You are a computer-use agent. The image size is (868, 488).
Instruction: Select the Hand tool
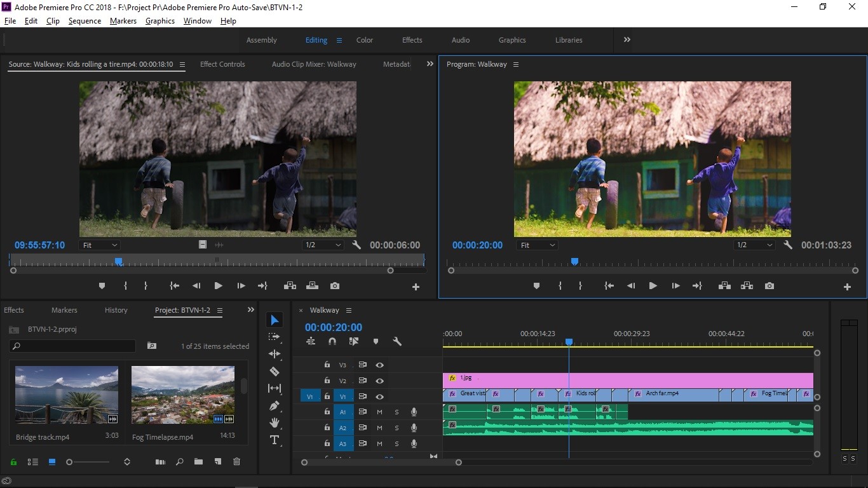[275, 423]
